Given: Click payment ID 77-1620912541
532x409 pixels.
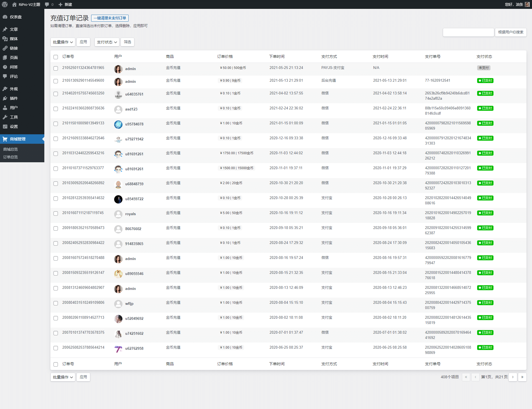Looking at the screenshot, I should coord(438,81).
